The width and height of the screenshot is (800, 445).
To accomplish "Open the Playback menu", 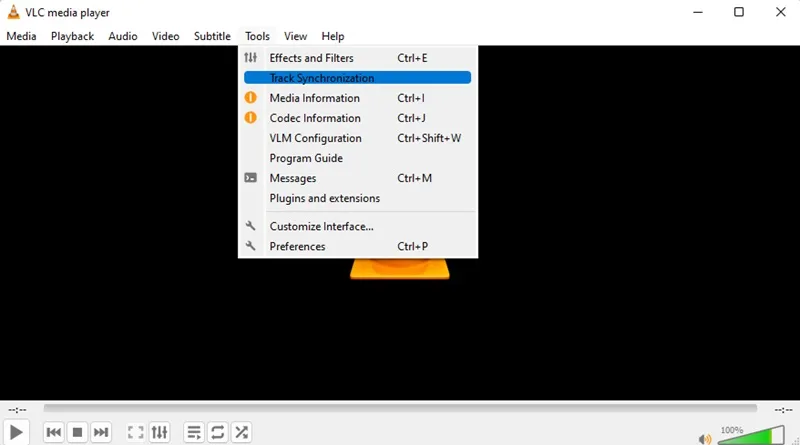I will click(x=72, y=36).
